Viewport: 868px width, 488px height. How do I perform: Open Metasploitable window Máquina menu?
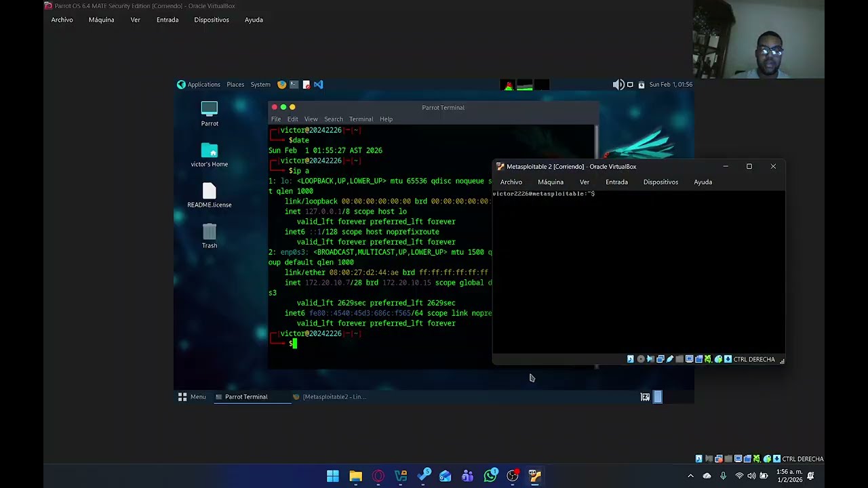551,182
